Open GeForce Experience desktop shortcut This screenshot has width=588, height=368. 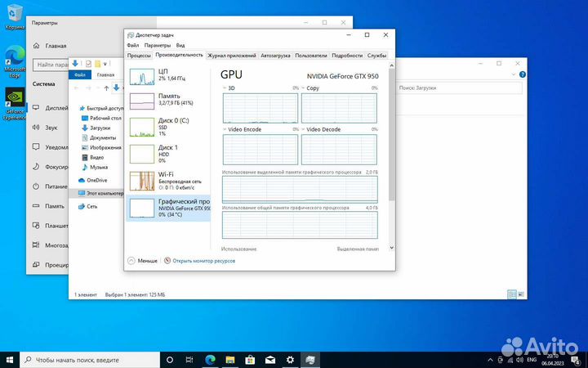[x=14, y=104]
